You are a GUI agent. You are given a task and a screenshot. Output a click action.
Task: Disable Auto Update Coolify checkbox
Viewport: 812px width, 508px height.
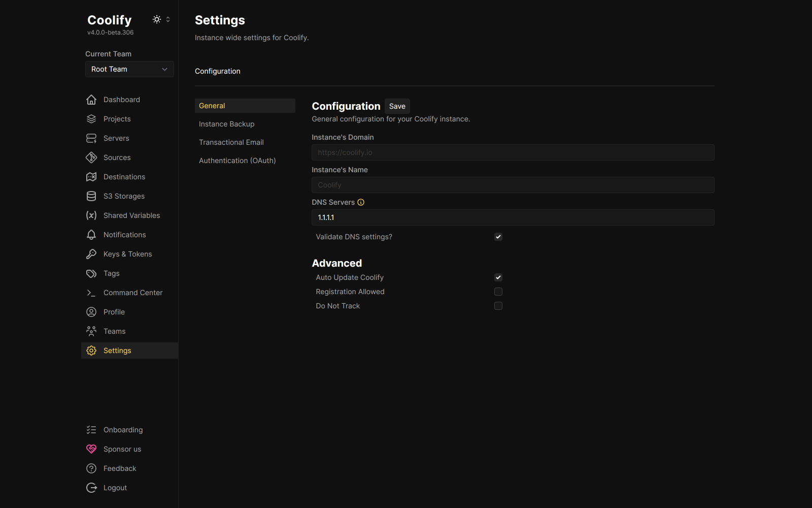pos(498,277)
